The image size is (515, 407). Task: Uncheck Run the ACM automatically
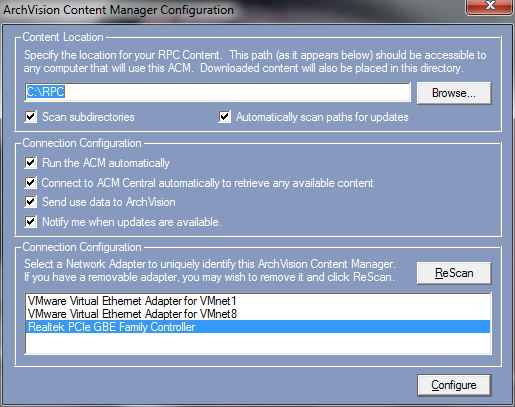pos(31,163)
